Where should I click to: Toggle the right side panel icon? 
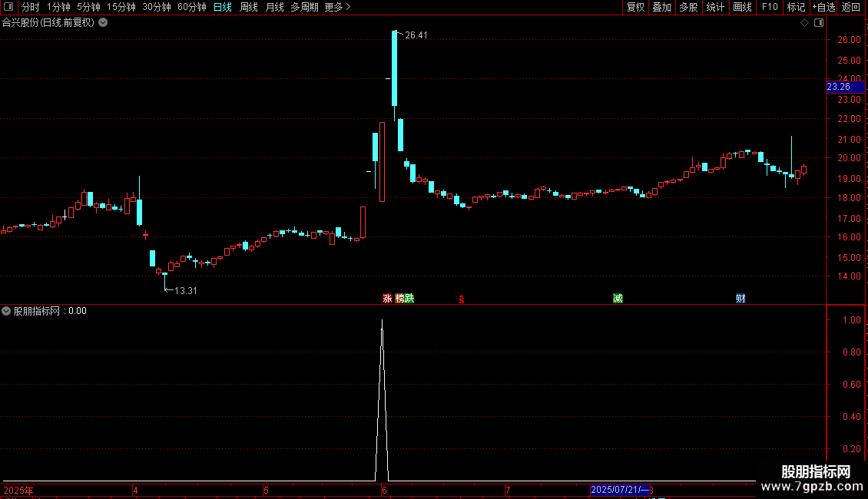pyautogui.click(x=819, y=23)
